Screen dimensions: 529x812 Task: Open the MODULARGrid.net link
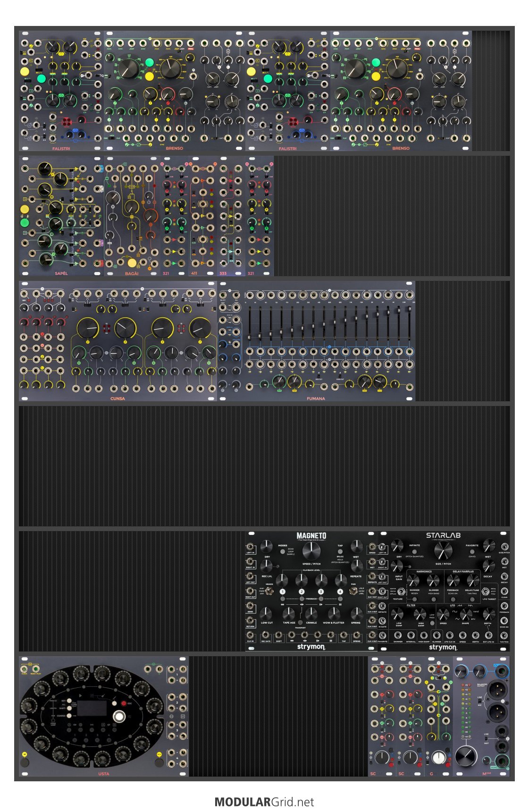264,802
